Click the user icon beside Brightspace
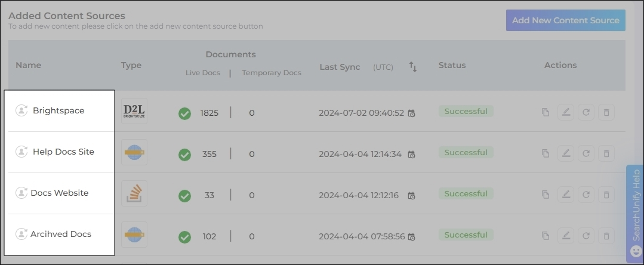644x265 pixels. tap(21, 110)
